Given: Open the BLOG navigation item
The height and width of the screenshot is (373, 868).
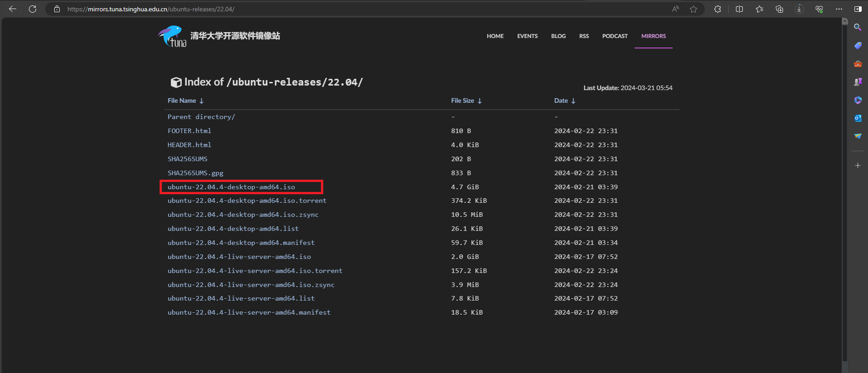Looking at the screenshot, I should pos(558,36).
